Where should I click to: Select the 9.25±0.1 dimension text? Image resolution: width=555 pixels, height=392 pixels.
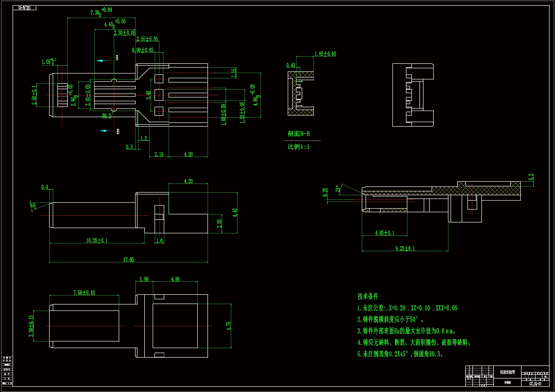(405, 248)
